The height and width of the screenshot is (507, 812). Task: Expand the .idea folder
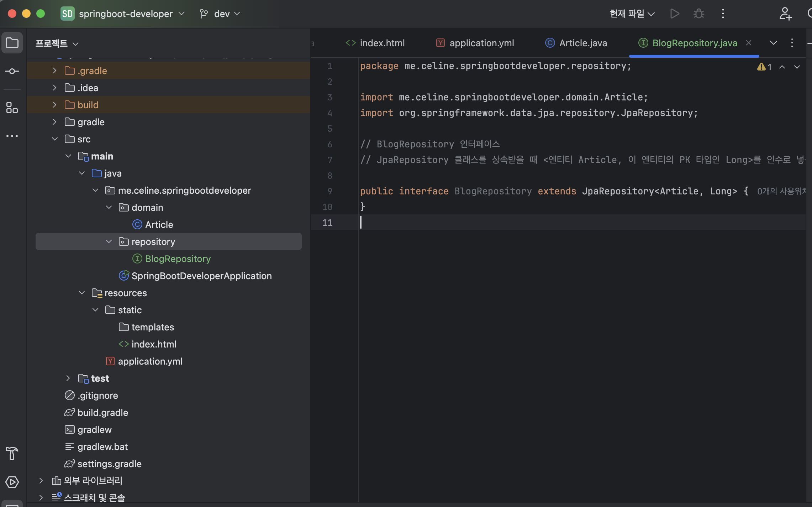pos(54,88)
